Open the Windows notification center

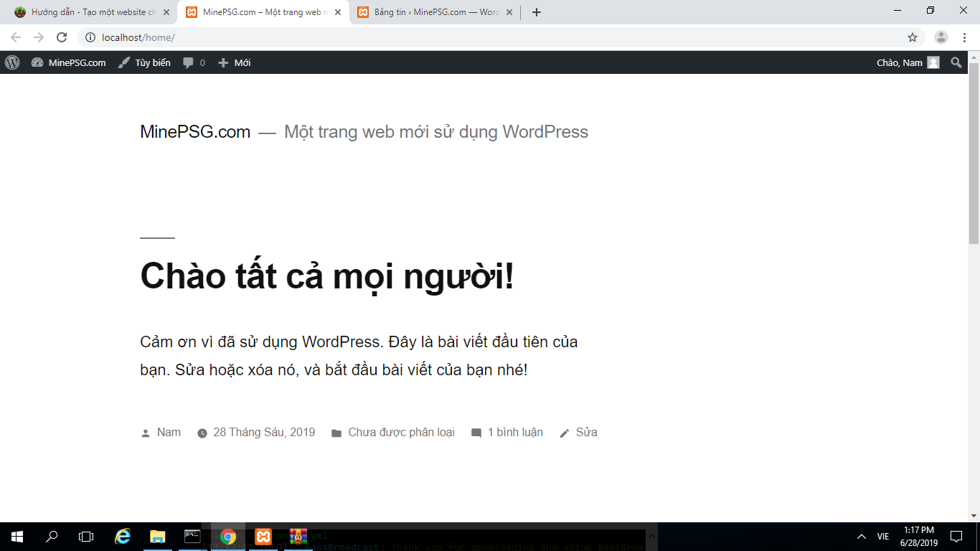pos(956,536)
